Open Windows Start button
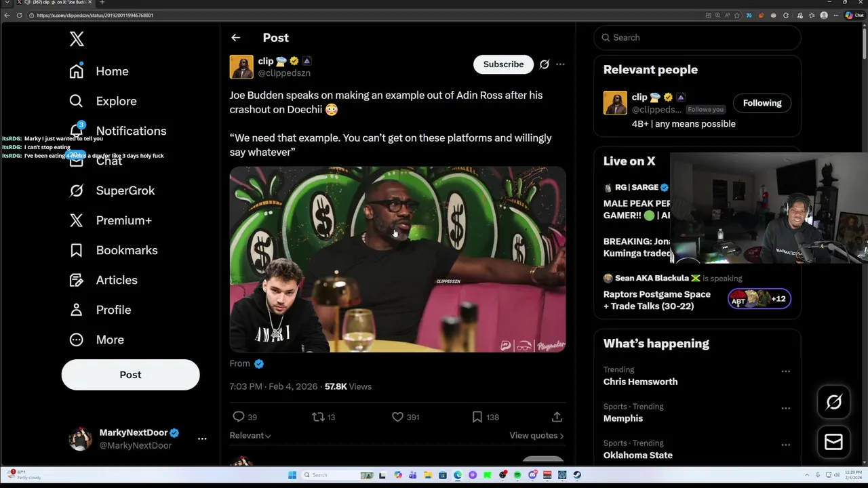Viewport: 868px width, 488px height. (x=292, y=475)
